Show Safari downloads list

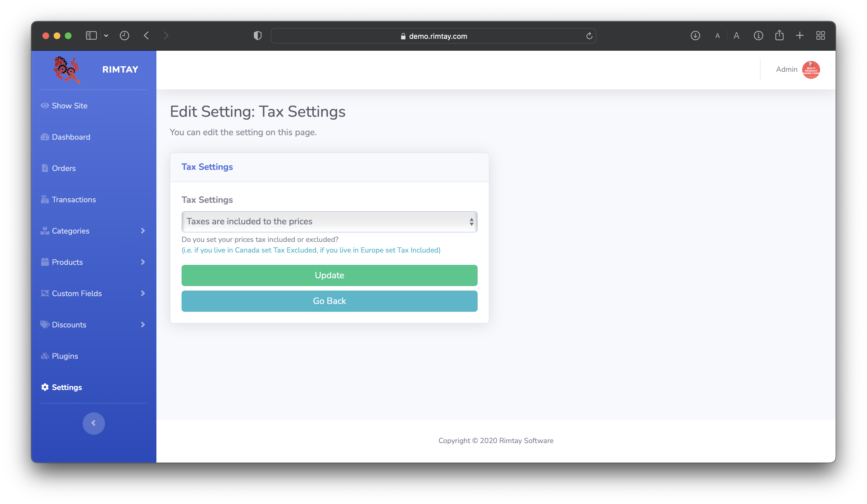(695, 36)
